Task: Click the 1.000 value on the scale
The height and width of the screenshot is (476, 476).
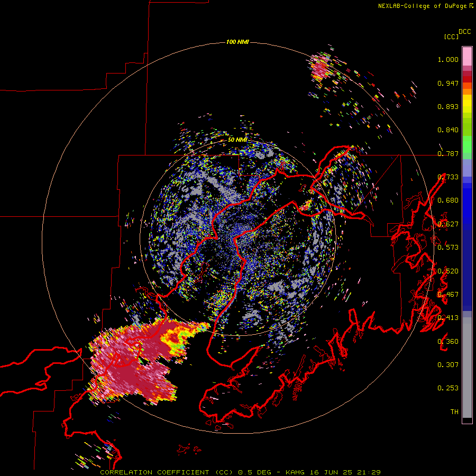Action: click(x=448, y=59)
